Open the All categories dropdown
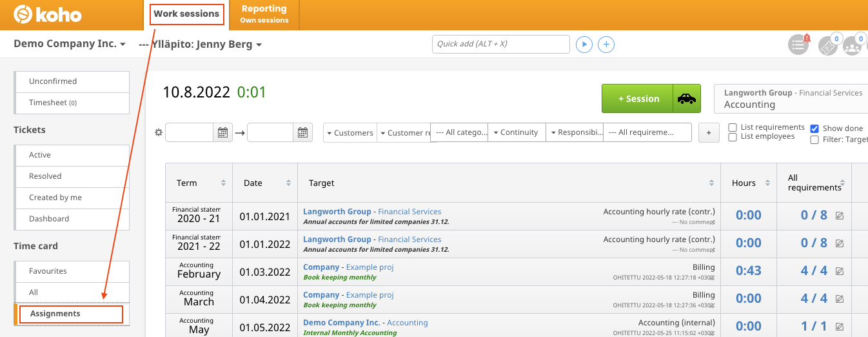The image size is (868, 337). tap(459, 132)
